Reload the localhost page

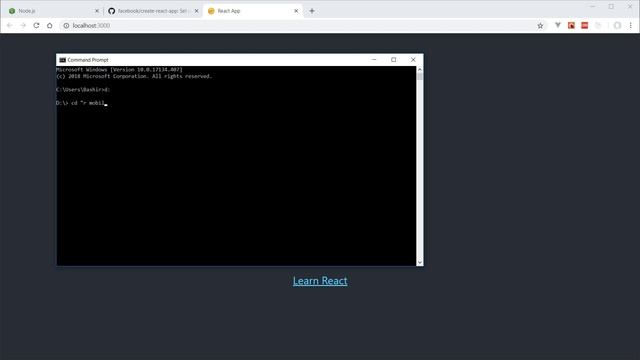coord(36,25)
